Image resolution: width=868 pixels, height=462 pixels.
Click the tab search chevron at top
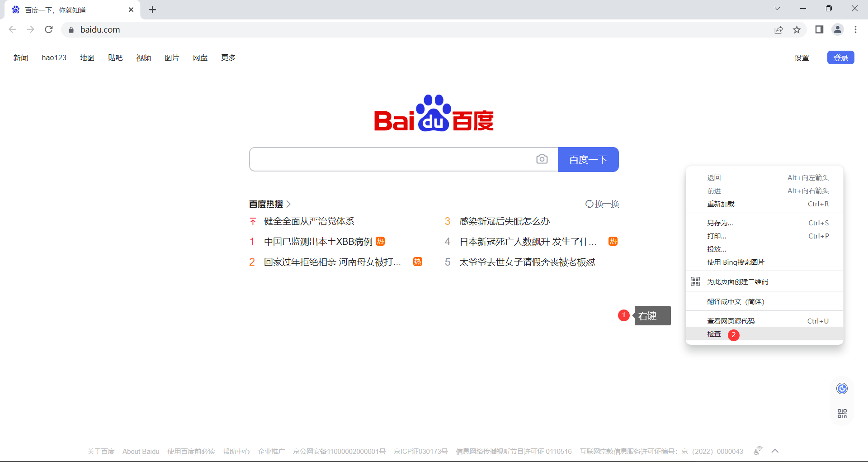777,9
